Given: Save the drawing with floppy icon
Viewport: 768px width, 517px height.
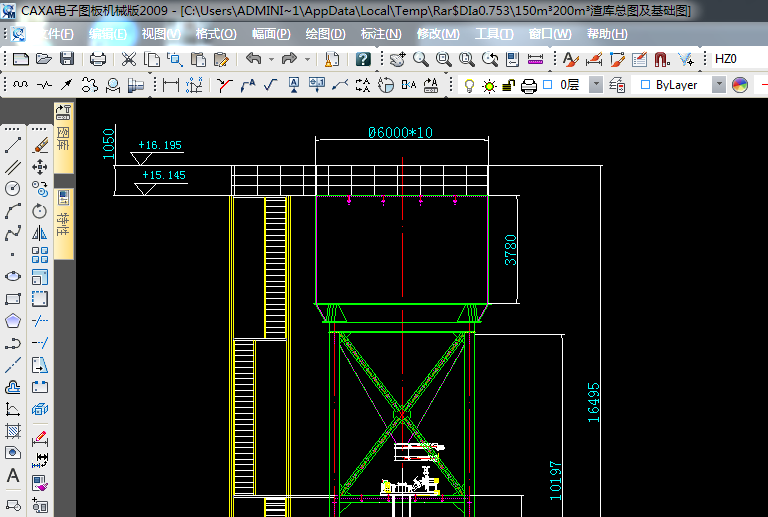Looking at the screenshot, I should tap(67, 59).
